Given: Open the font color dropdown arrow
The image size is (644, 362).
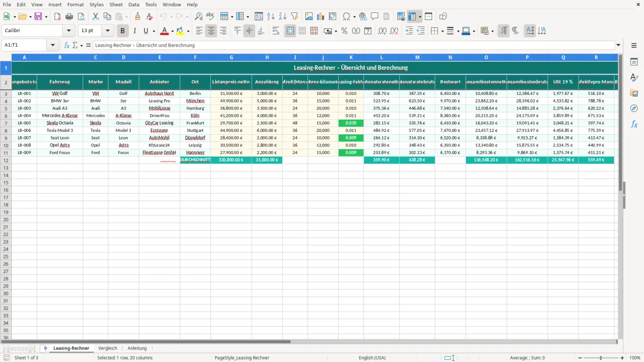Looking at the screenshot, I should pos(172,31).
